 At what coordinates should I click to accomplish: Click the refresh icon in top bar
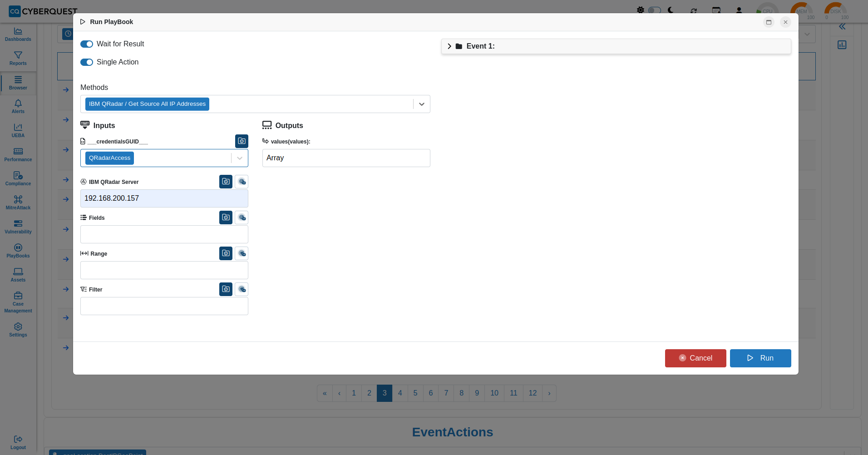[694, 10]
